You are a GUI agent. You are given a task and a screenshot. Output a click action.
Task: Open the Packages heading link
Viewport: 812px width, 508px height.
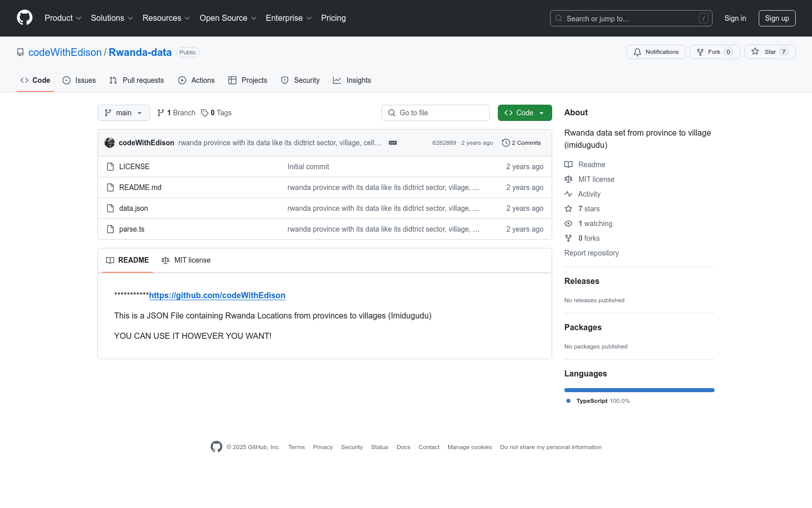(x=583, y=327)
